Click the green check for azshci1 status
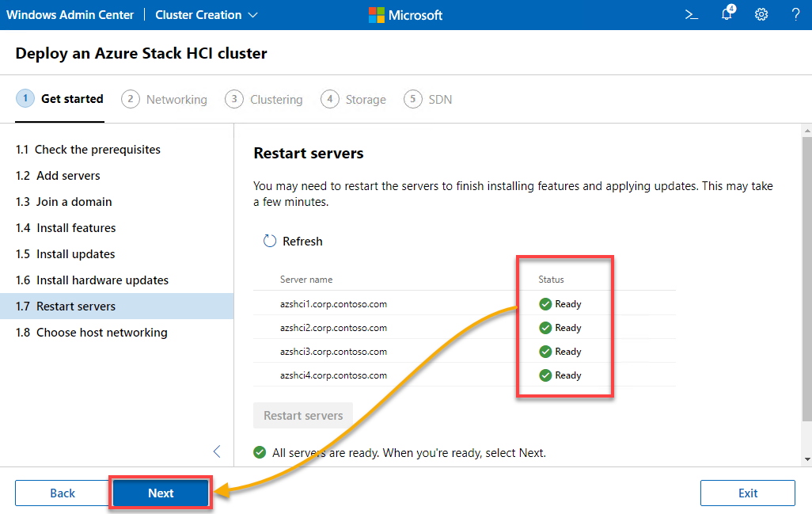The image size is (812, 514). click(x=545, y=304)
